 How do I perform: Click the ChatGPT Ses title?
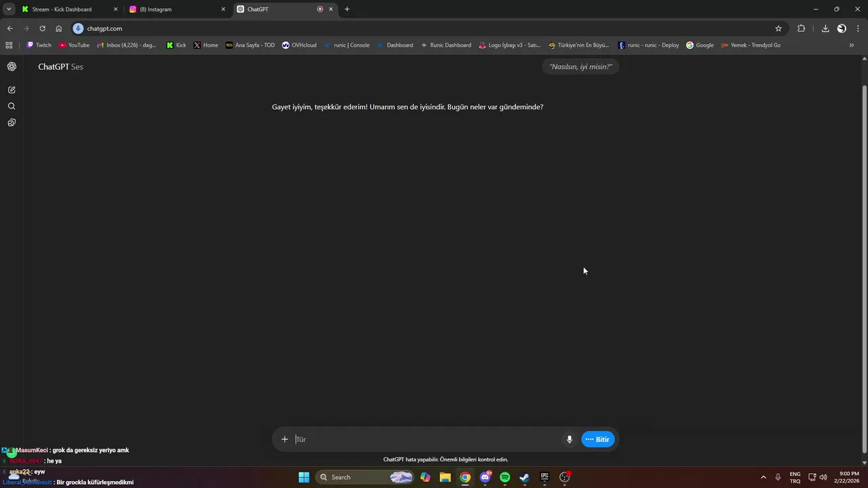click(60, 66)
